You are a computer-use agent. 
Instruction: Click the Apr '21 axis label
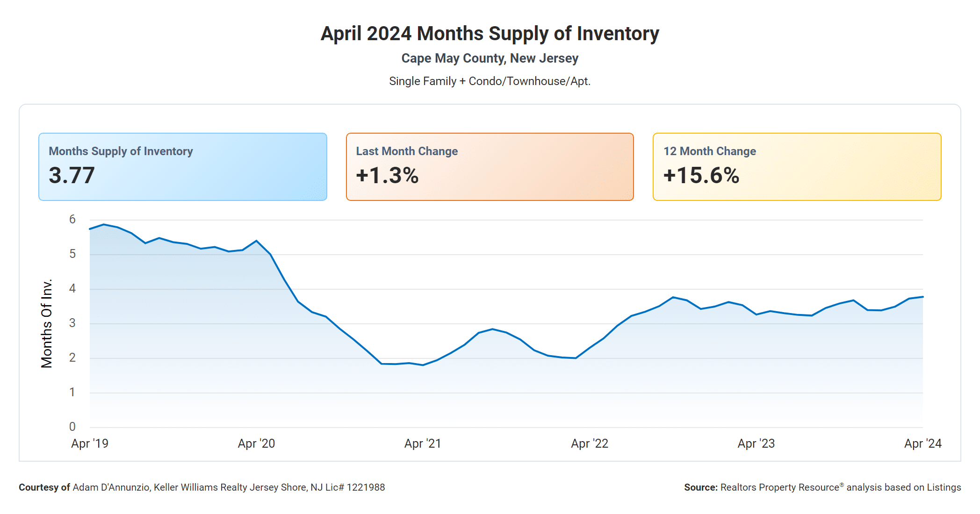(x=423, y=443)
